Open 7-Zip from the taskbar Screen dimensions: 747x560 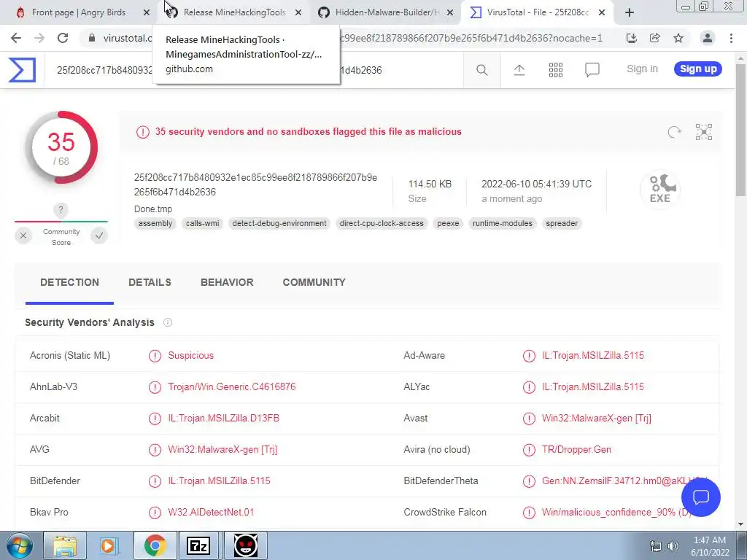coord(198,545)
